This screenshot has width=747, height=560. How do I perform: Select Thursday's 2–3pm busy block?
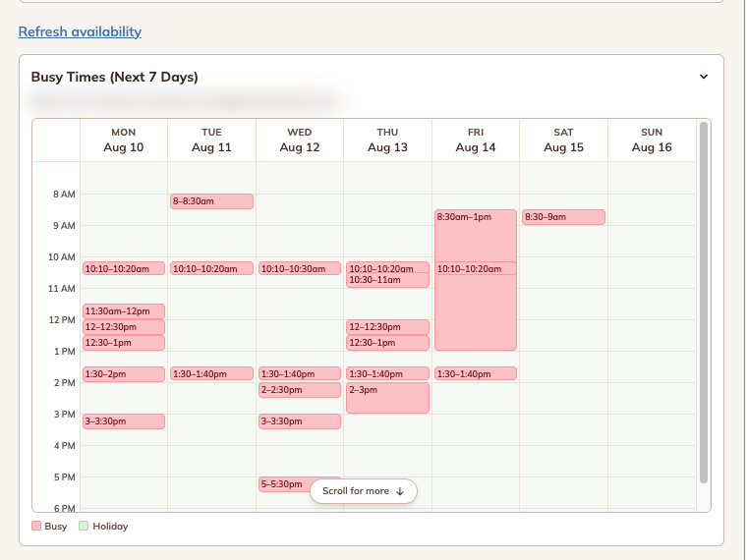pos(387,398)
